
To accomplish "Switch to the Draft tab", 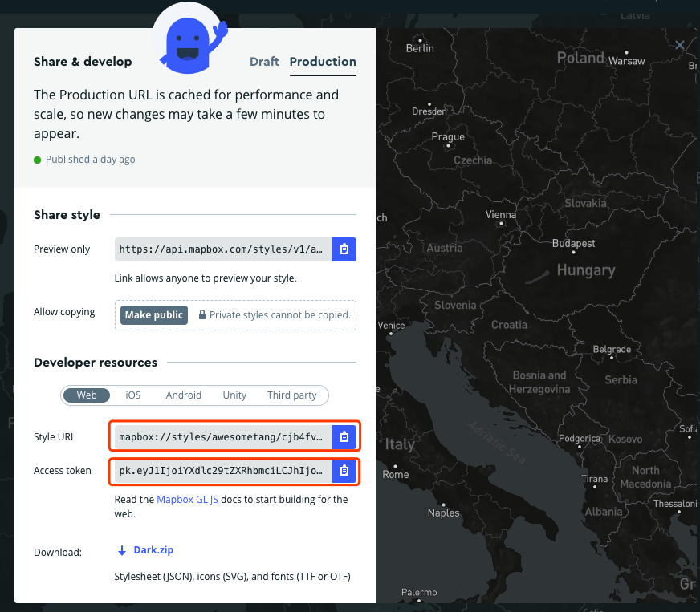I will click(x=264, y=62).
